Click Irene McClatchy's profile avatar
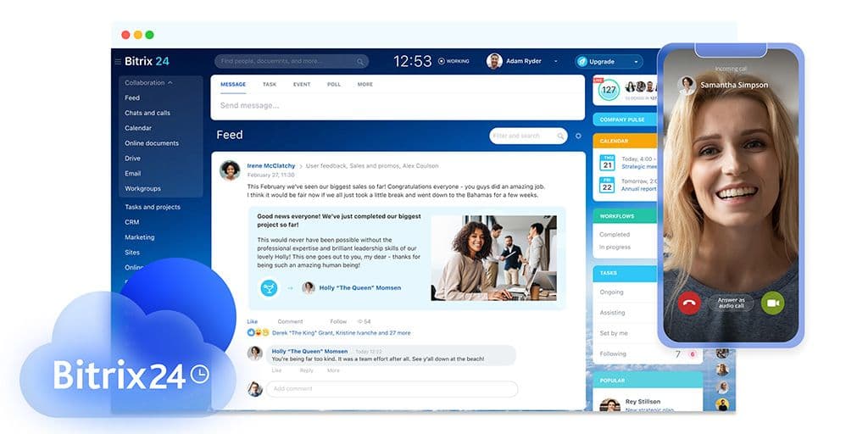 point(230,170)
